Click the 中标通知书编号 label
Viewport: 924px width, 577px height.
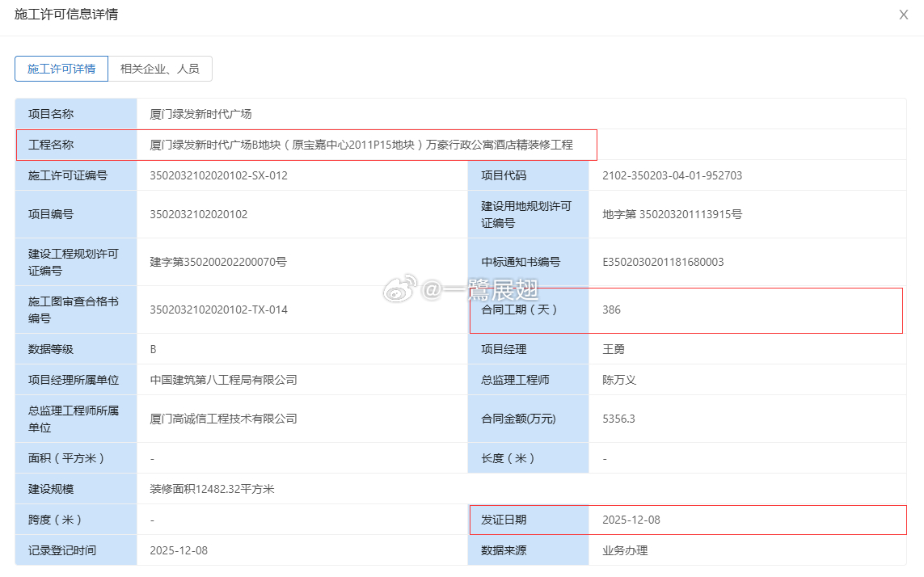point(521,263)
